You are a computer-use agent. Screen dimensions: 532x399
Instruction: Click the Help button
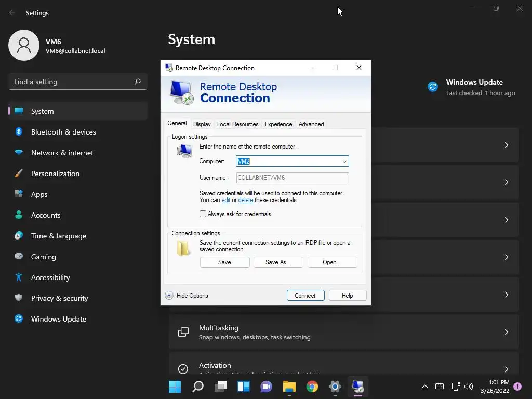pyautogui.click(x=348, y=296)
